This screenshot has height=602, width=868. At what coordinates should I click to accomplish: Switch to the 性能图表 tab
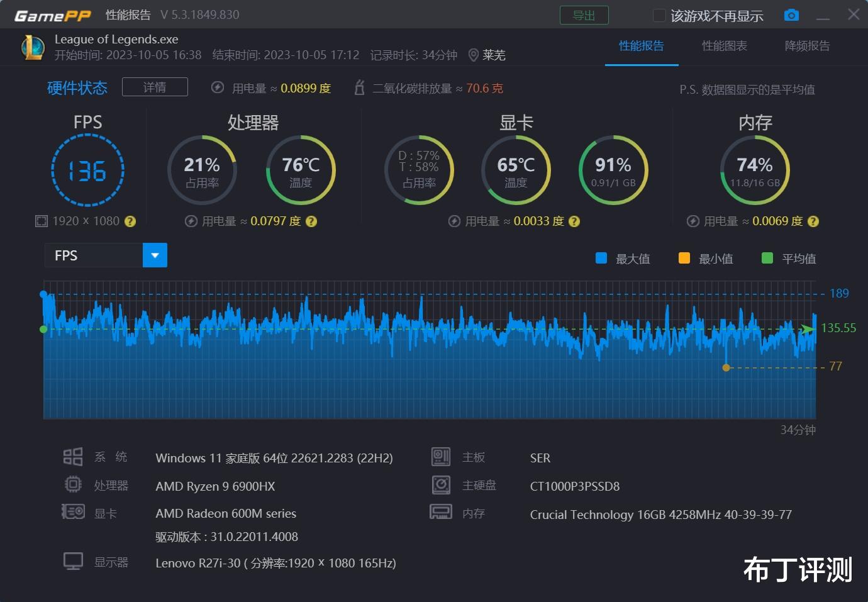click(725, 46)
